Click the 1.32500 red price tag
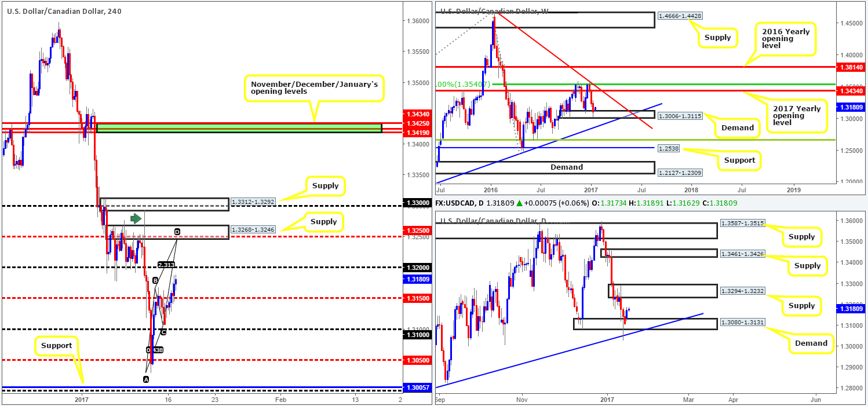The height and width of the screenshot is (406, 868). click(x=418, y=231)
